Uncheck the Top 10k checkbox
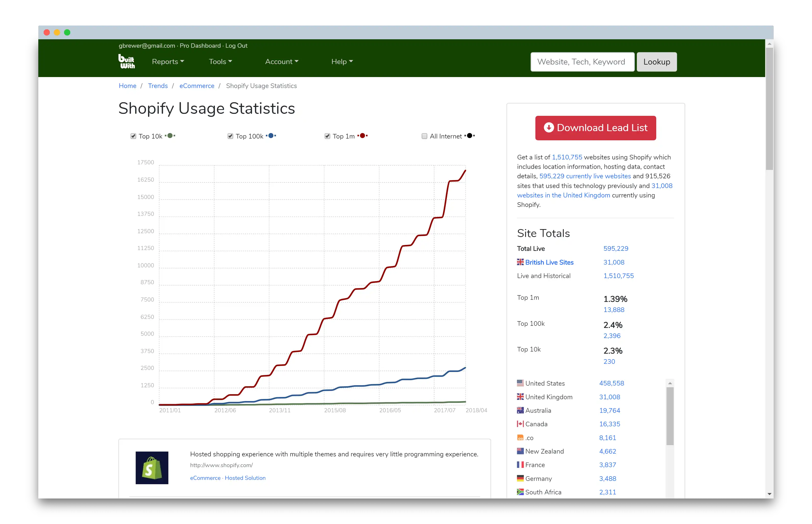This screenshot has height=524, width=812. 133,136
